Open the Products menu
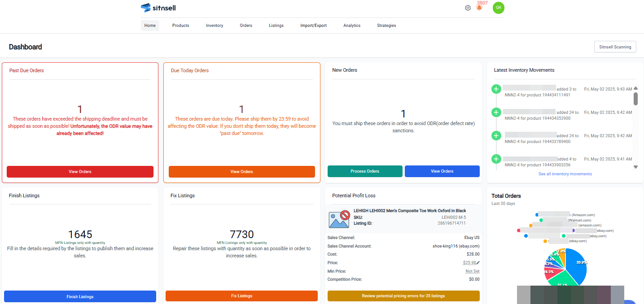Image resolution: width=644 pixels, height=304 pixels. coord(180,26)
